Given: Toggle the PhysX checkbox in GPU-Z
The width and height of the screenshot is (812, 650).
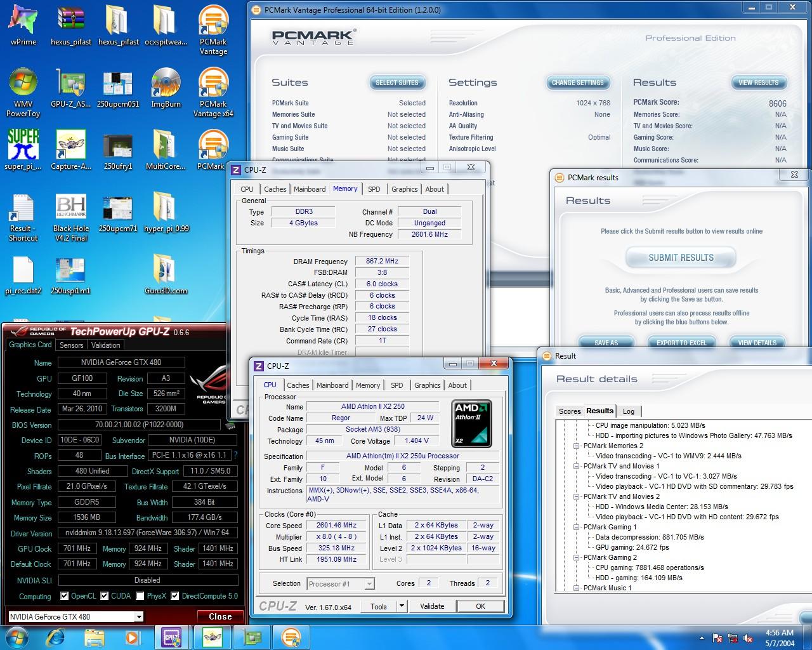Looking at the screenshot, I should click(140, 595).
